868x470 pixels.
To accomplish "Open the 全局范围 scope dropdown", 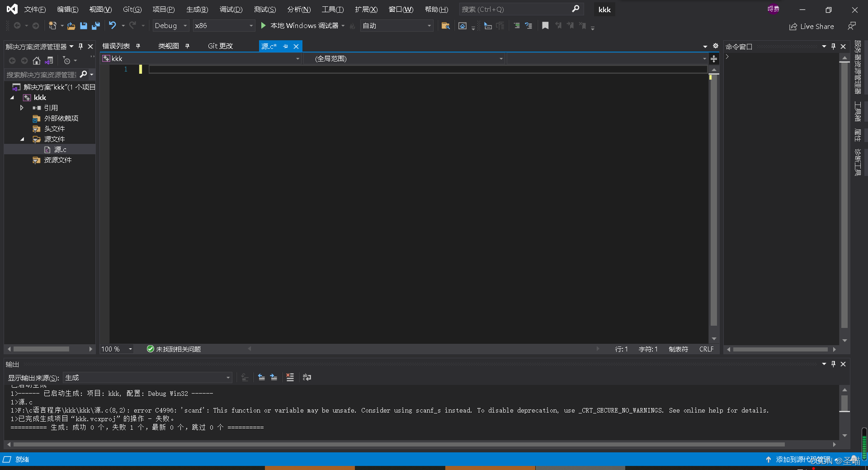I will [404, 59].
